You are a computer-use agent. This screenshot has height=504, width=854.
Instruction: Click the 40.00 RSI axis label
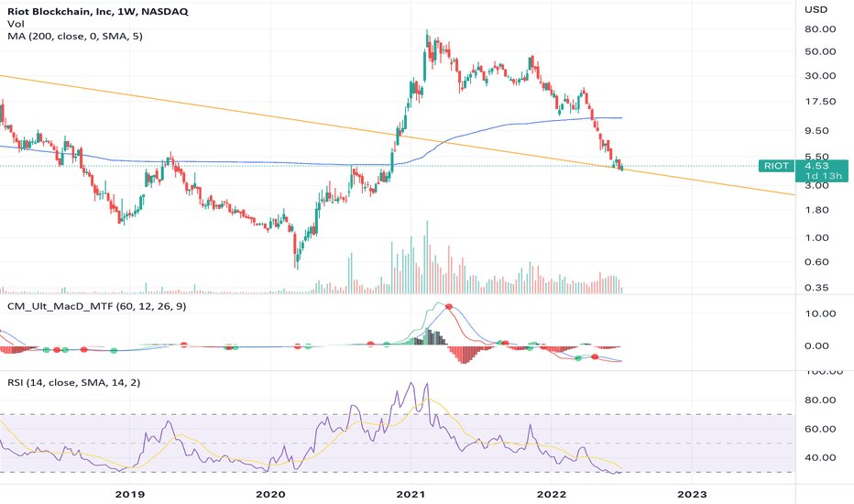(820, 457)
